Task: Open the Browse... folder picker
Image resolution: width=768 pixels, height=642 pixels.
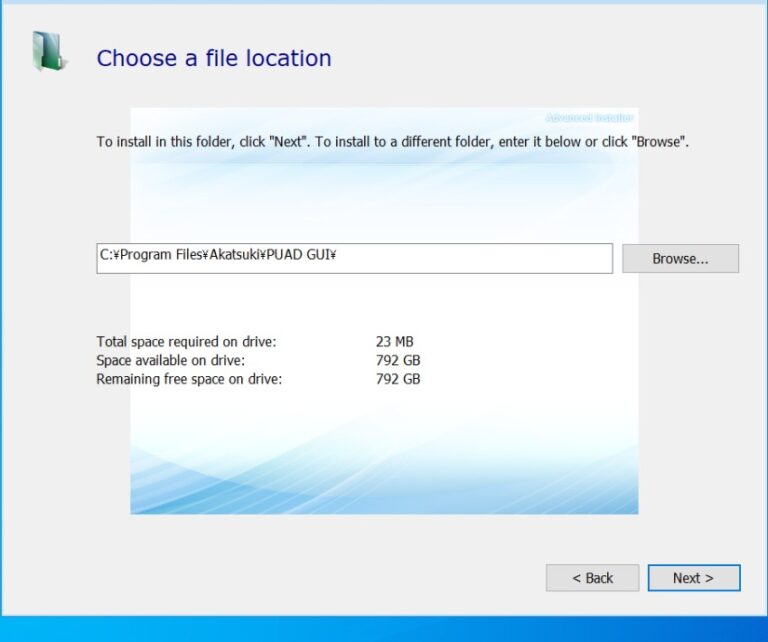Action: pyautogui.click(x=680, y=258)
